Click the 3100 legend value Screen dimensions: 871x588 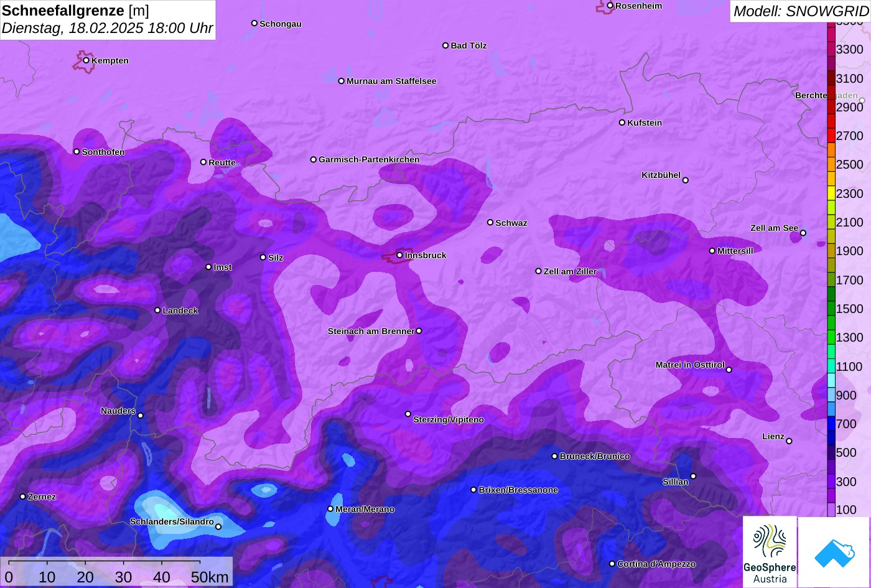click(850, 78)
